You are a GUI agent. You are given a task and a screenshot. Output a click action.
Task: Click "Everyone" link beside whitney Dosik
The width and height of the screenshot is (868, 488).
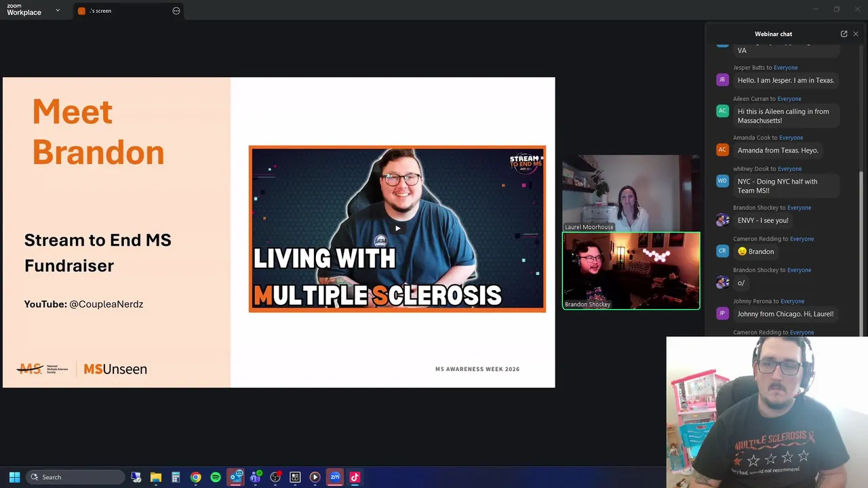point(789,169)
